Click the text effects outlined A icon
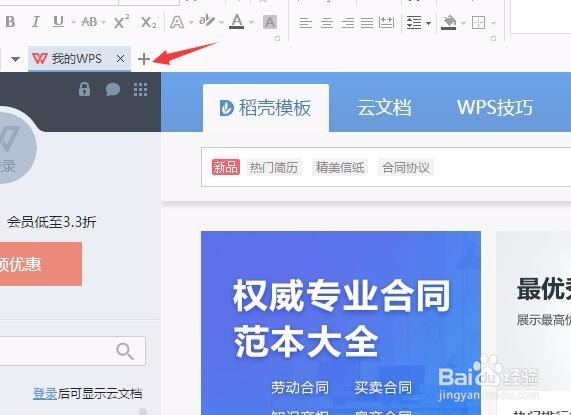571x415 pixels. 177,23
